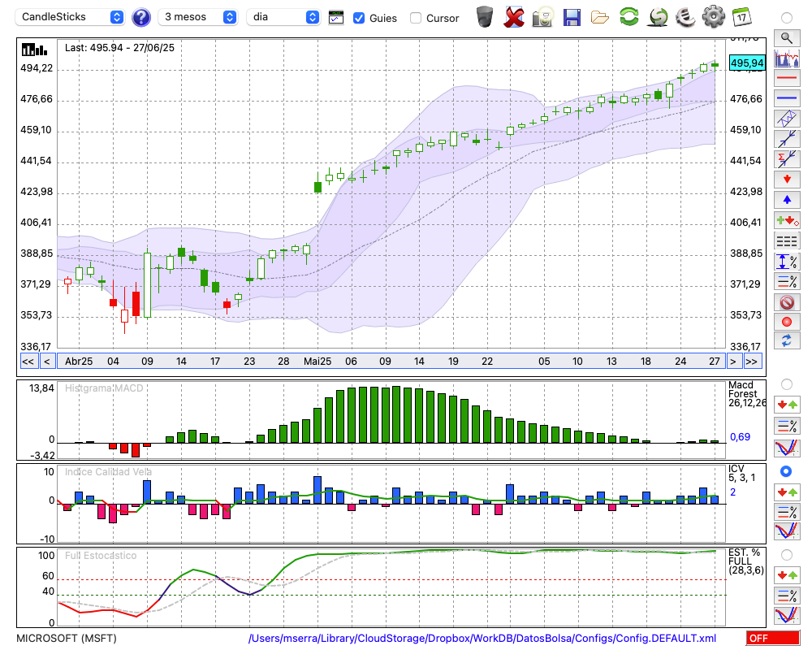Screen dimensions: 812x650
Task: Add a blue up arrow marker
Action: [787, 200]
